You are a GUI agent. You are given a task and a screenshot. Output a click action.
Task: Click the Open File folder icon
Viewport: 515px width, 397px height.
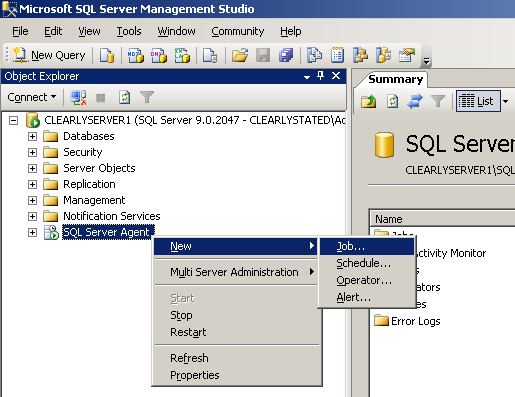240,55
